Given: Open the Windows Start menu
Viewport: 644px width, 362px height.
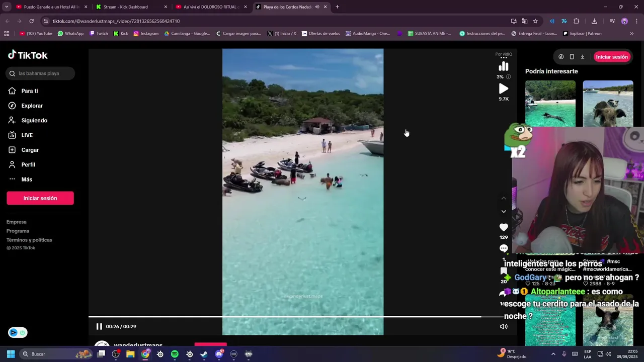Looking at the screenshot, I should point(11,354).
